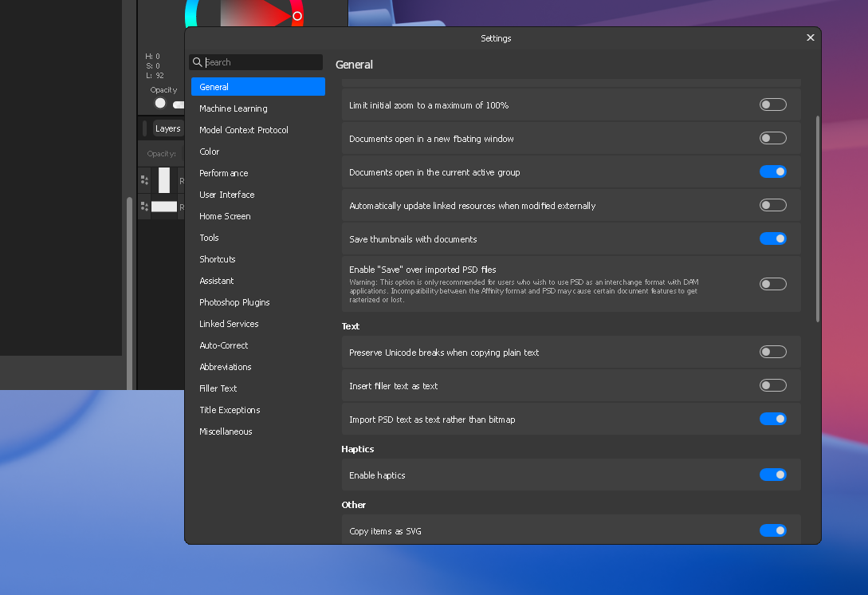Open Shortcuts settings
Screen dimensions: 868x595
[258, 259]
